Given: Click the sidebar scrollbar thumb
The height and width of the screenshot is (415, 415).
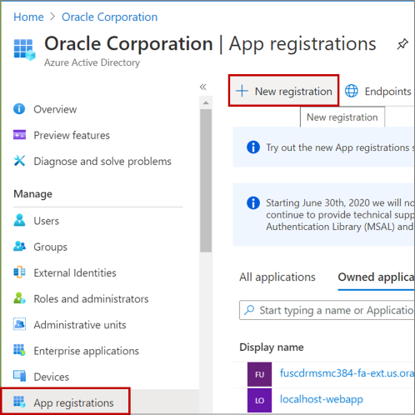Looking at the screenshot, I should click(x=206, y=181).
